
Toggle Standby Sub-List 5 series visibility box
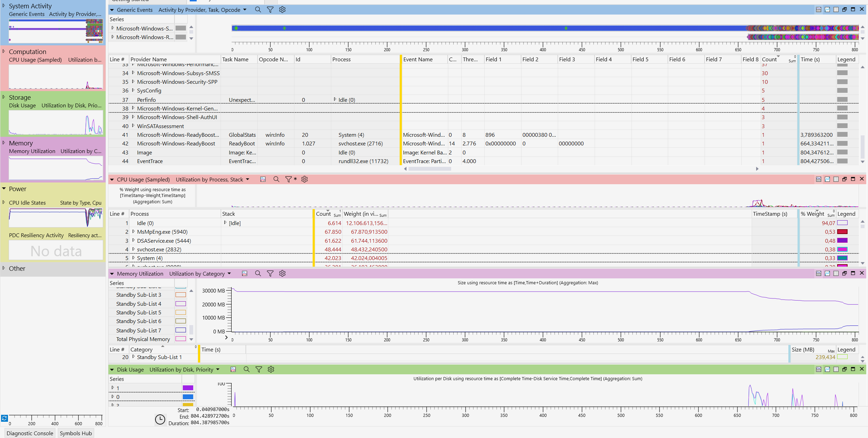click(x=180, y=313)
